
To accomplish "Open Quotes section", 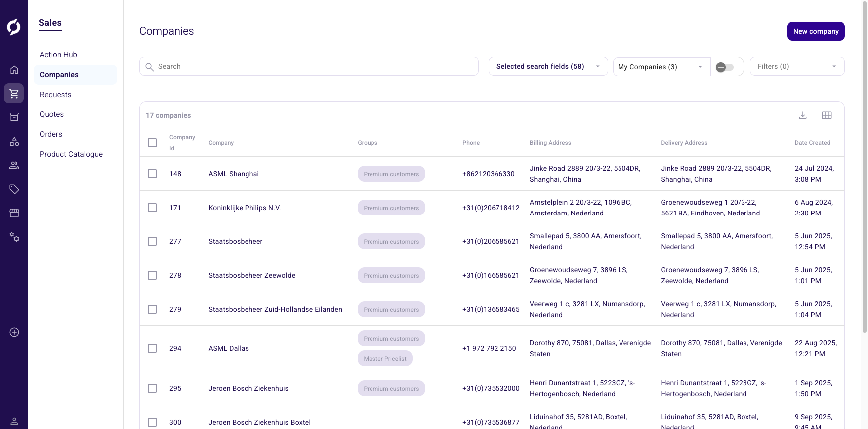I will coord(52,114).
